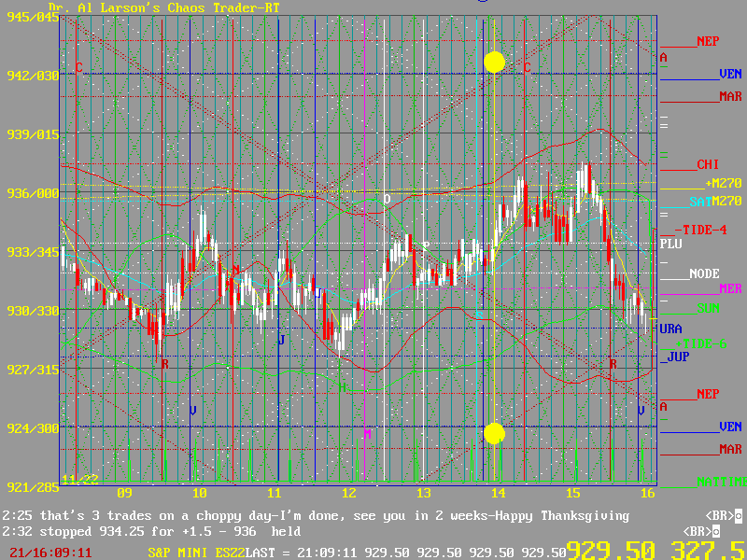Click the NODE legend label
The width and height of the screenshot is (747, 560).
(704, 273)
